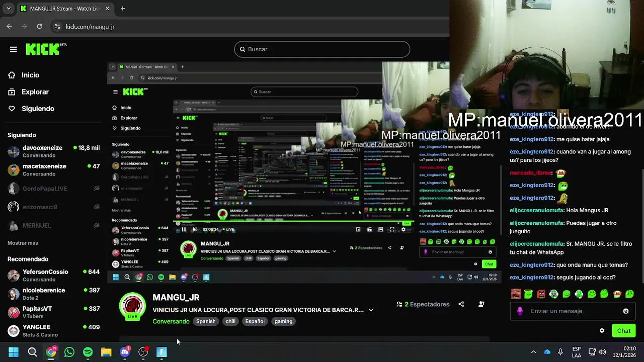Click the Chrome address bar kick.com/mangu-jr
The height and width of the screenshot is (362, 644).
point(90,27)
